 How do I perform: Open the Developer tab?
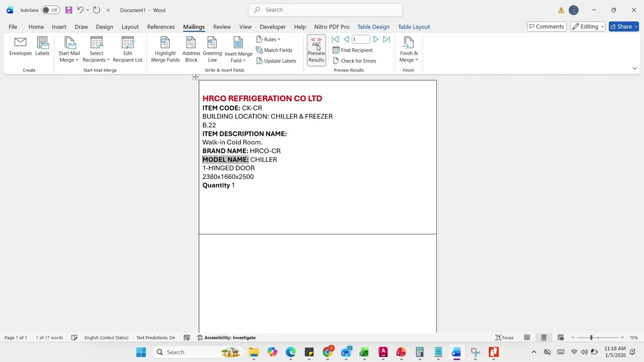[x=273, y=27]
